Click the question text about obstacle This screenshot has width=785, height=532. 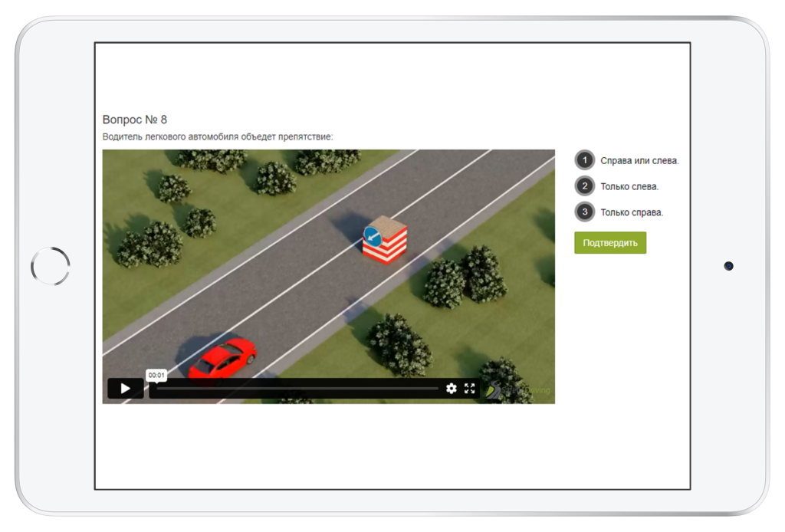click(218, 137)
